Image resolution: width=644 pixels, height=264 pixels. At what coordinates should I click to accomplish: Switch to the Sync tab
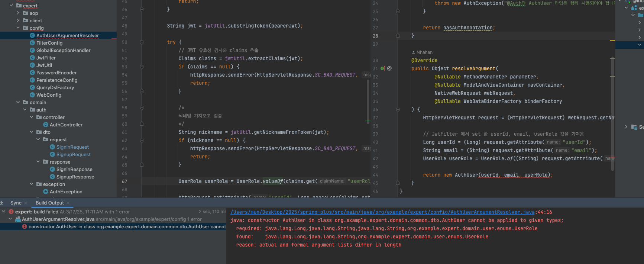(16, 203)
